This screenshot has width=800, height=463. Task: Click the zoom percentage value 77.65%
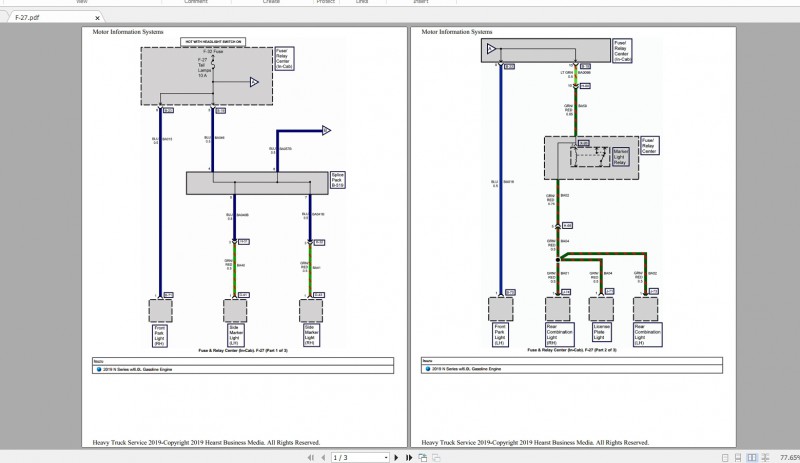pos(789,458)
